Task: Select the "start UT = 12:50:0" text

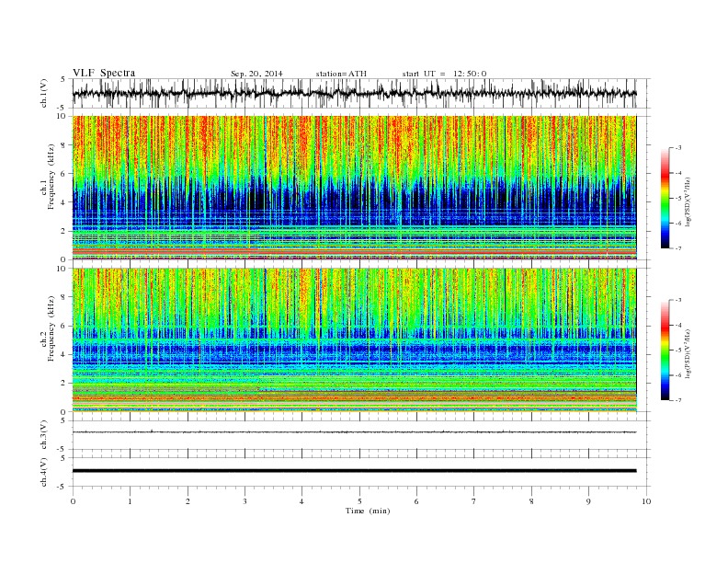Action: tap(444, 74)
